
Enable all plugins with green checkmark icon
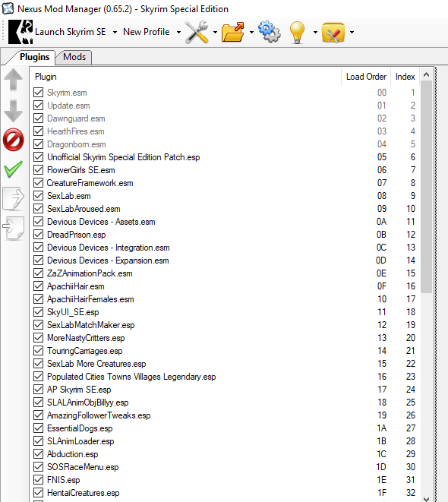(x=14, y=169)
